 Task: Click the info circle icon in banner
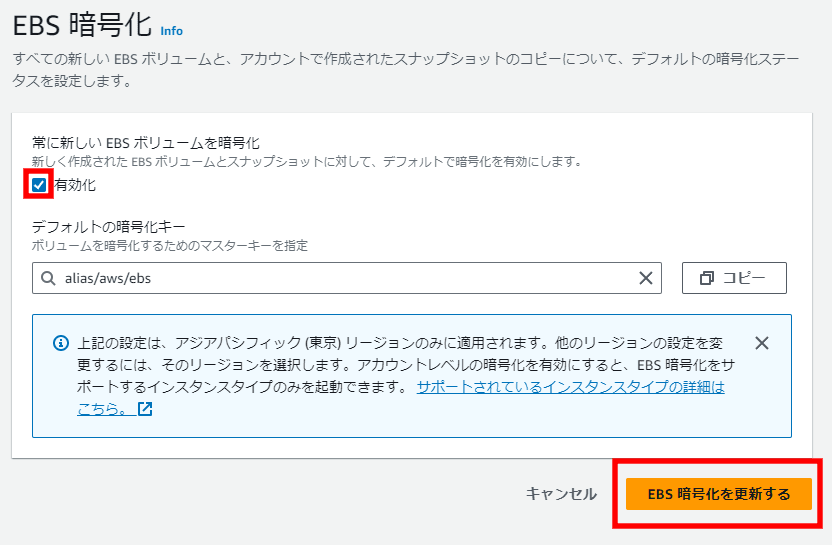coord(61,343)
